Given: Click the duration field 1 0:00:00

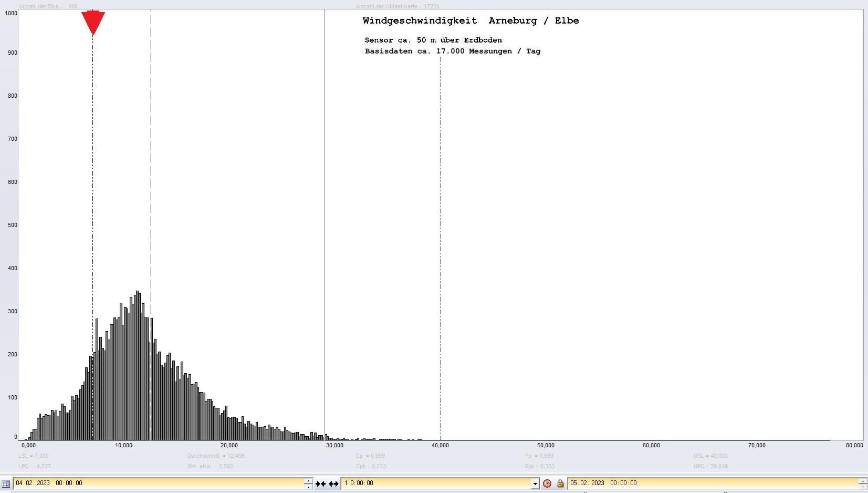Looking at the screenshot, I should point(436,483).
